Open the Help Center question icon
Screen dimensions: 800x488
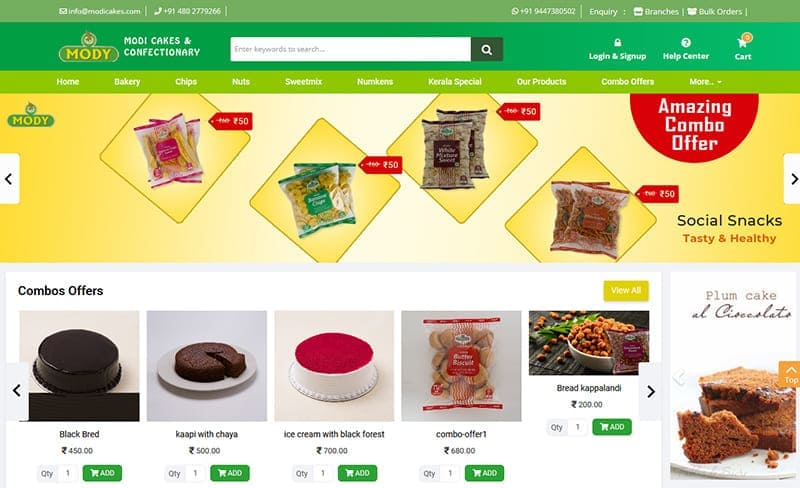[x=686, y=42]
